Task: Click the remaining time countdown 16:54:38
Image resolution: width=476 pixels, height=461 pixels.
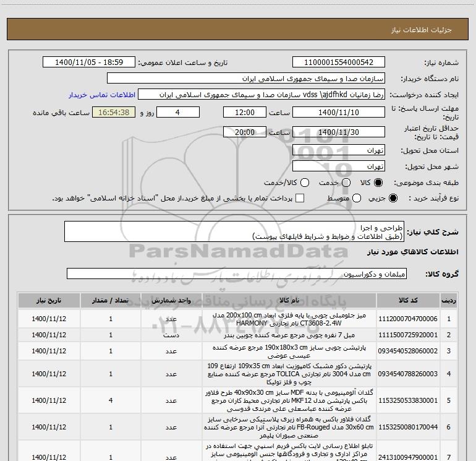Action: (113, 112)
